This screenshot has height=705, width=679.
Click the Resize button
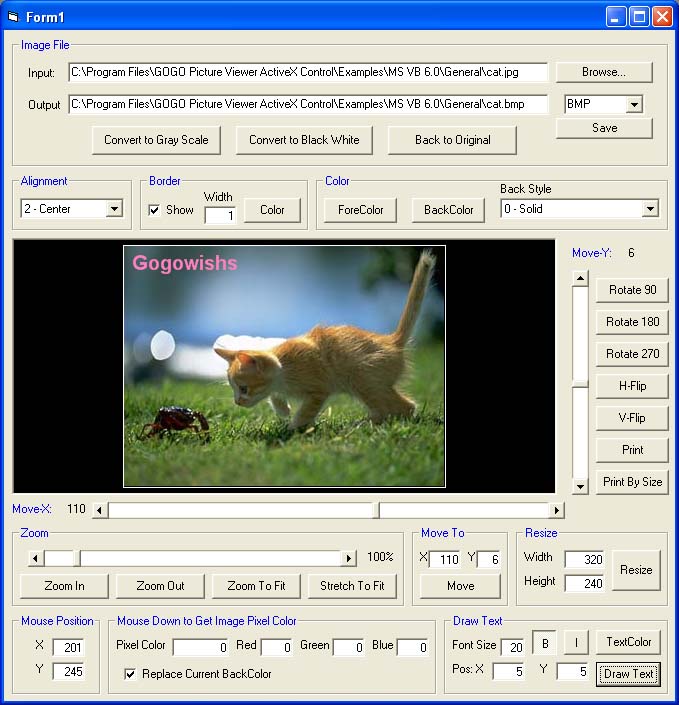[x=636, y=570]
